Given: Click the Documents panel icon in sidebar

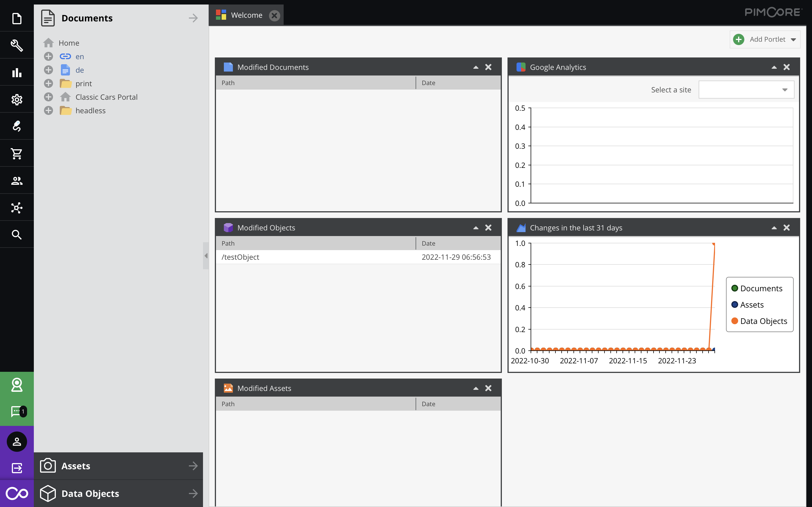Looking at the screenshot, I should (16, 17).
